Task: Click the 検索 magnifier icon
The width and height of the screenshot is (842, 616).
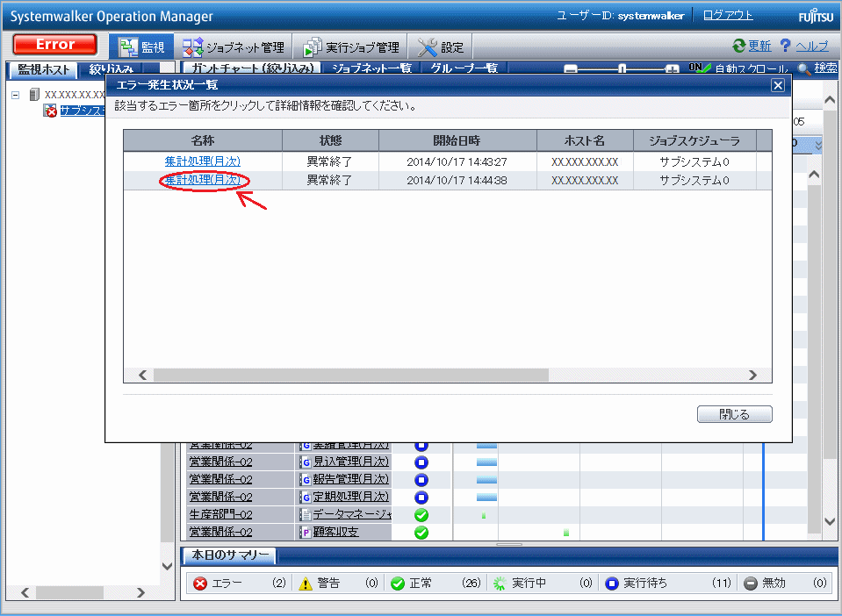Action: pos(804,68)
